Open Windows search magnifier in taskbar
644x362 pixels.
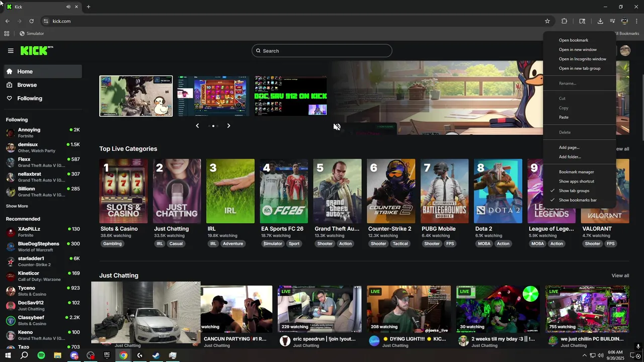(24, 355)
